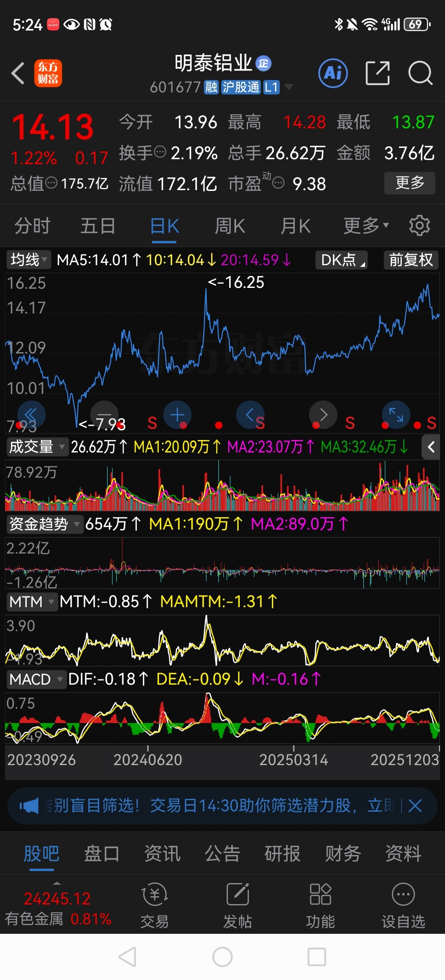Tap the 20250314 date axis label

click(293, 760)
